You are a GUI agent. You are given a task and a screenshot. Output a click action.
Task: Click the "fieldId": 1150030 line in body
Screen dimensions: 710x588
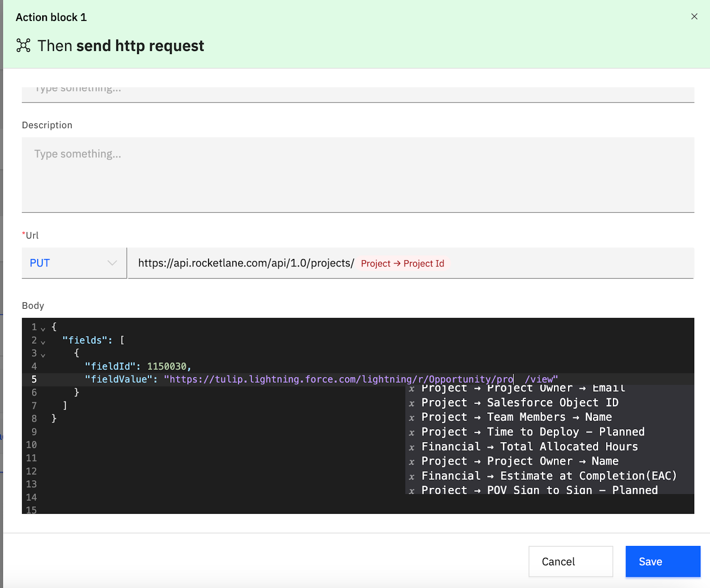coord(138,366)
